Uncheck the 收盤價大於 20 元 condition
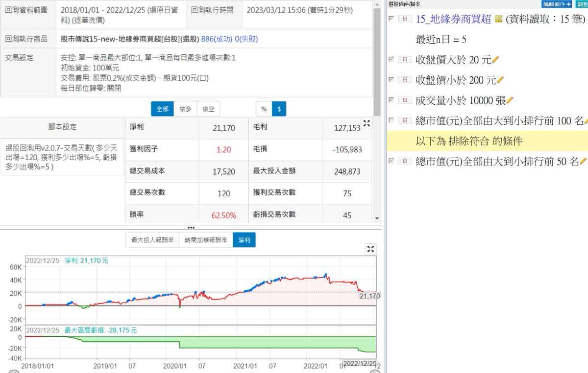Viewport: 588px width, 373px height. point(391,59)
